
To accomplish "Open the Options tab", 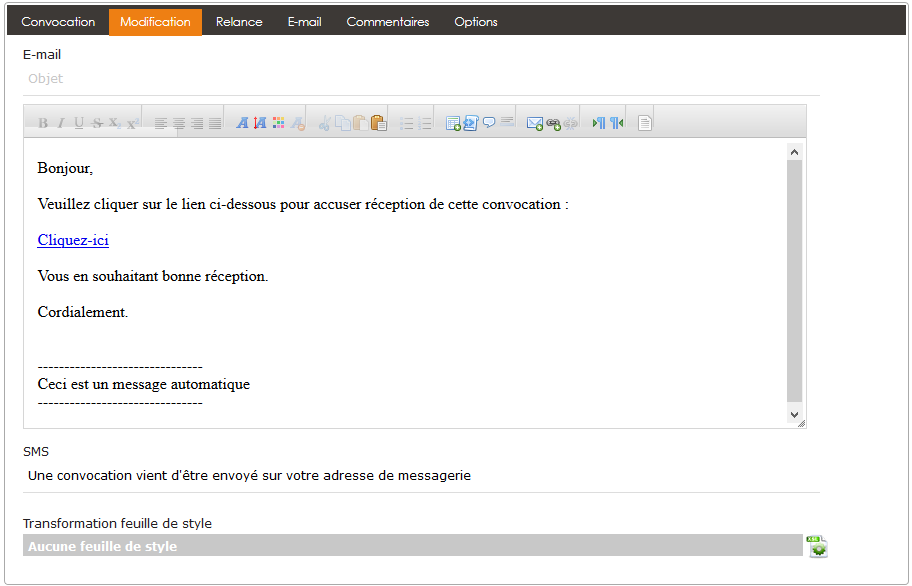I will [x=475, y=22].
